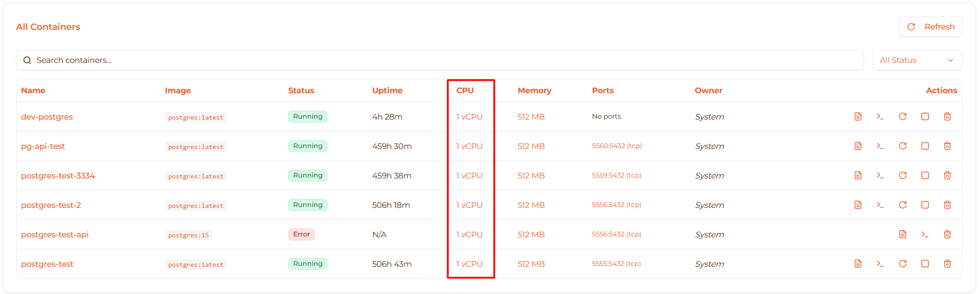Image resolution: width=980 pixels, height=294 pixels.
Task: Click port 5555:5432 link for postgres-test
Action: [616, 264]
